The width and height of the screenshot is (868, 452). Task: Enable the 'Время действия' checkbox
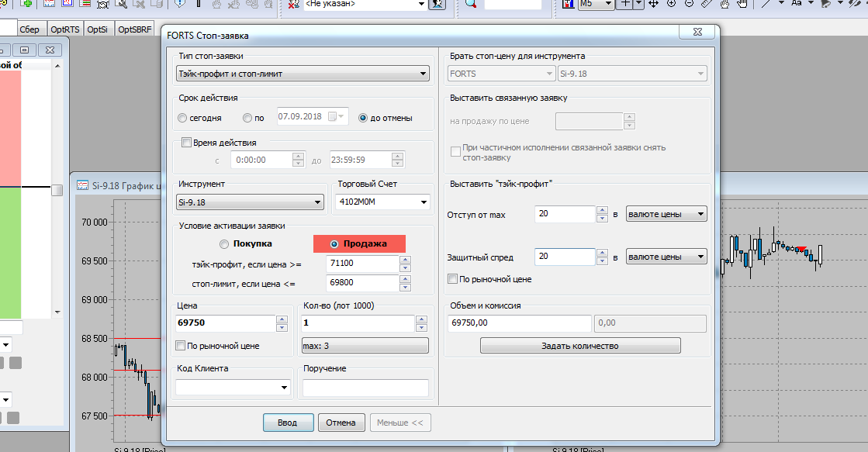point(187,143)
